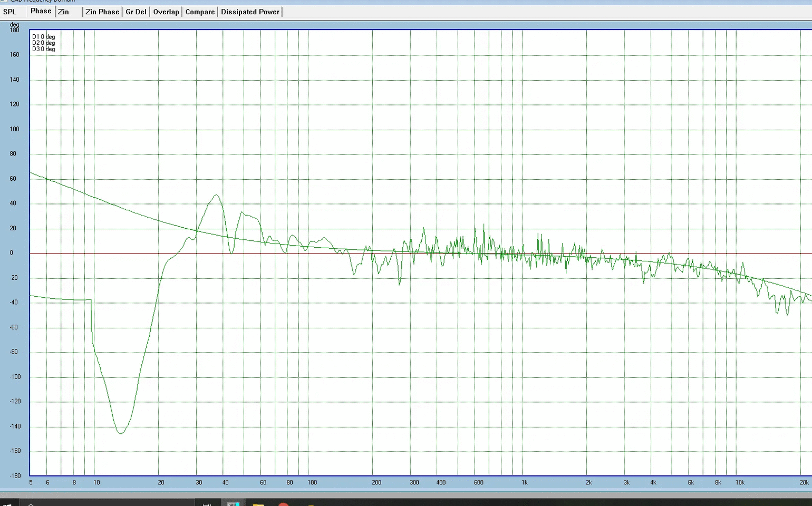The width and height of the screenshot is (812, 506).
Task: Click the 'D2 0 deg' legend entry
Action: click(x=43, y=43)
